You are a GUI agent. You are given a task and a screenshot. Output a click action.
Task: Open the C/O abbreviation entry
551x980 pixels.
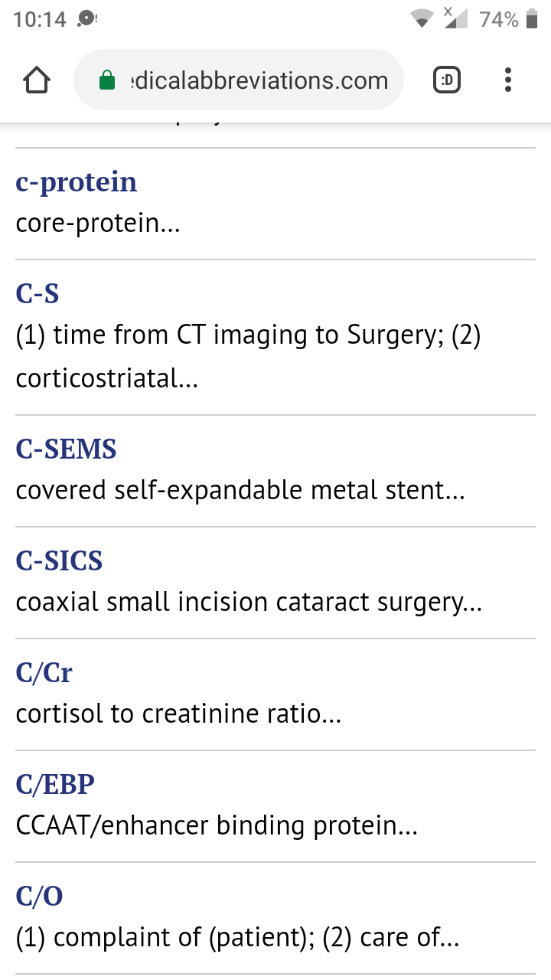pyautogui.click(x=40, y=896)
